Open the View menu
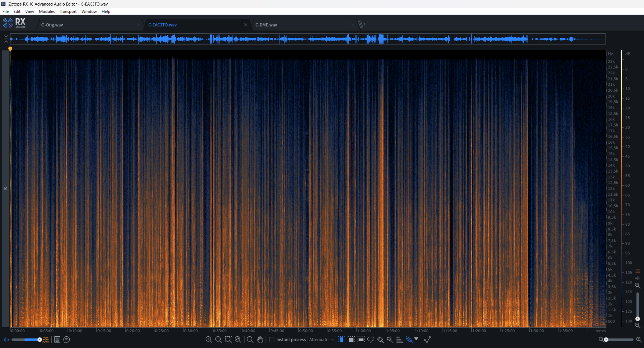Viewport: 644px width, 348px height. [x=29, y=11]
